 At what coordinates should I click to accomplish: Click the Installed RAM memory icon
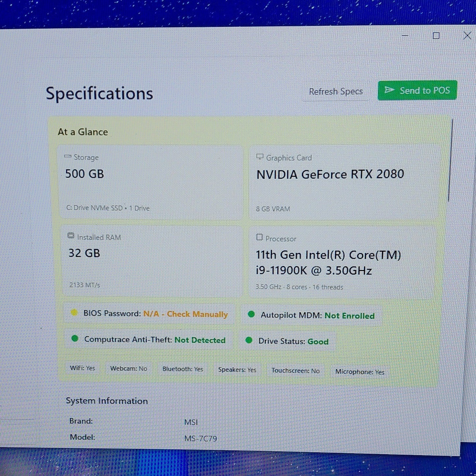tap(71, 236)
